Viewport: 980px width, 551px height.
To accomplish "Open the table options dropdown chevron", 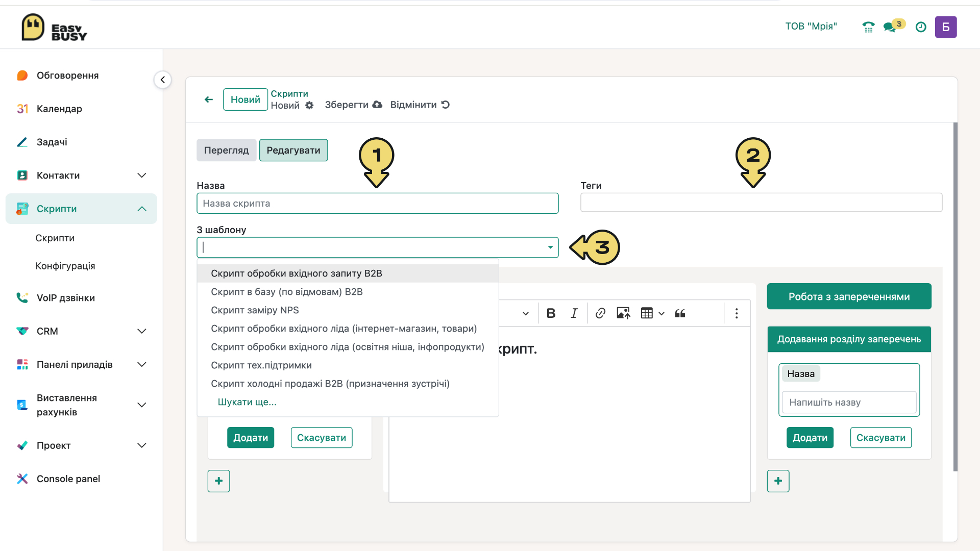I will click(x=661, y=313).
